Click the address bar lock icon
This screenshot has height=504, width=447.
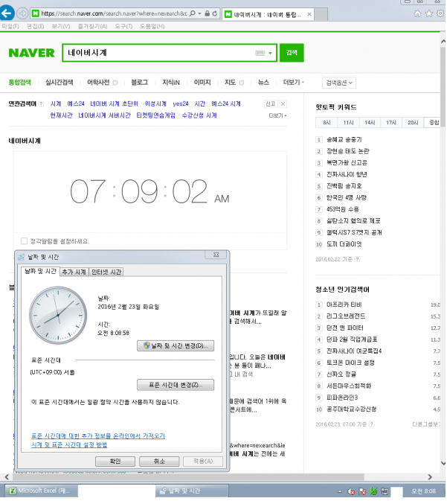tap(207, 13)
